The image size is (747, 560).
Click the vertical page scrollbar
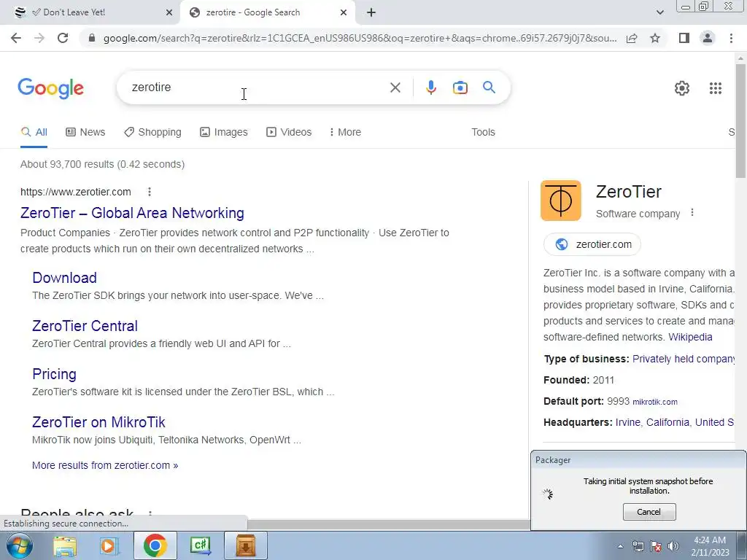click(x=741, y=122)
